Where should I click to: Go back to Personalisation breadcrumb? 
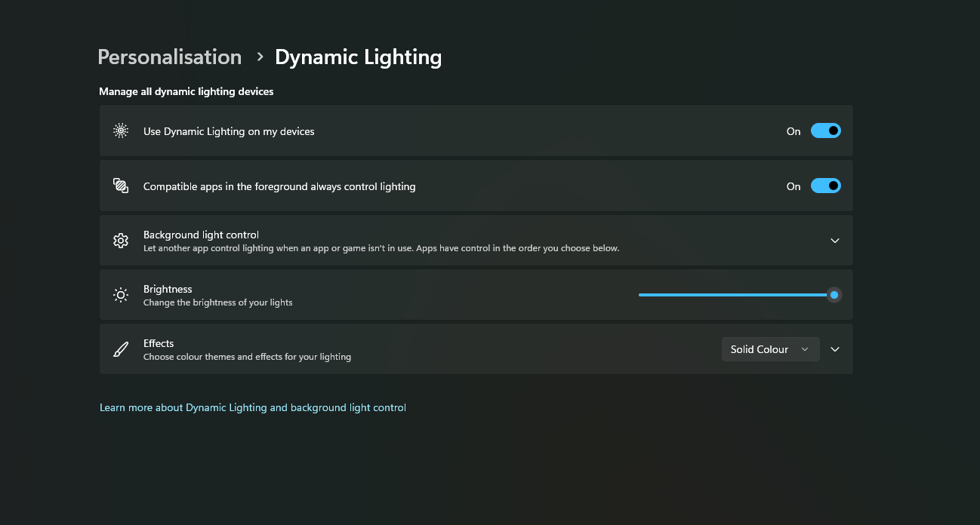click(170, 57)
